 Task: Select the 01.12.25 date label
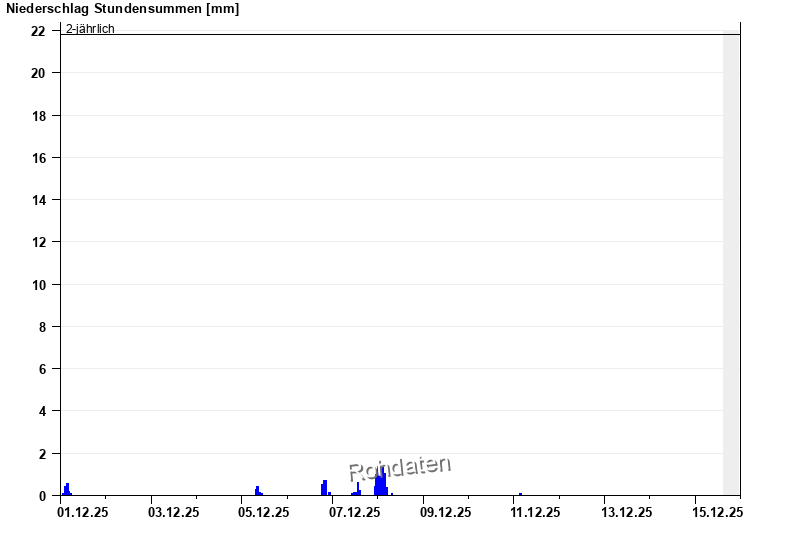tap(83, 513)
